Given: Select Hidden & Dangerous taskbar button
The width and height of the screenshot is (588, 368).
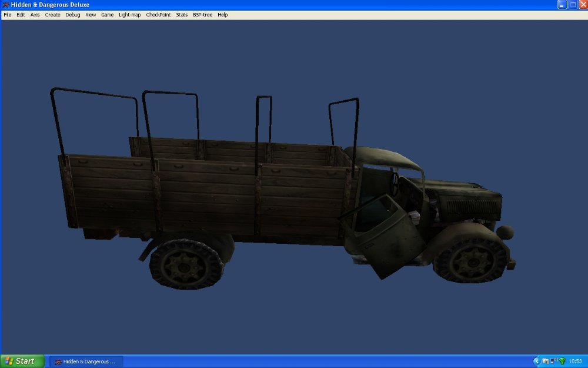Looking at the screenshot, I should click(x=86, y=362).
